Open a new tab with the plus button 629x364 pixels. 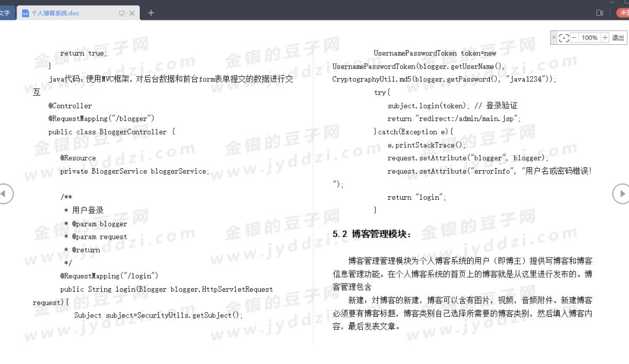pyautogui.click(x=151, y=13)
